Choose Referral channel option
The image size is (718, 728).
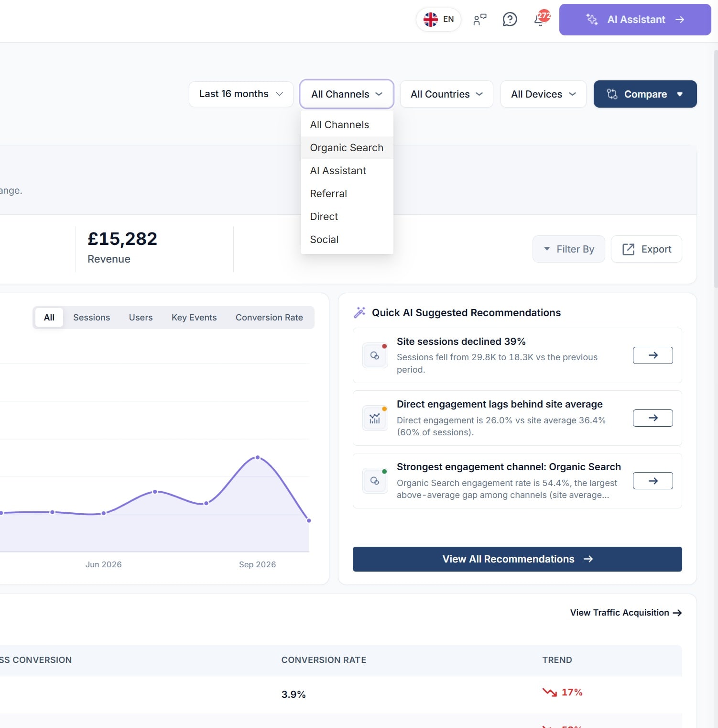coord(347,194)
